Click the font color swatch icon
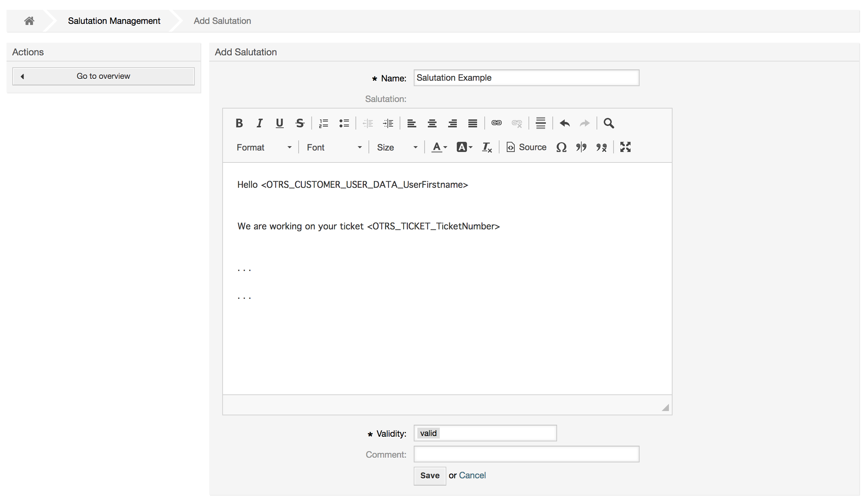 (437, 147)
